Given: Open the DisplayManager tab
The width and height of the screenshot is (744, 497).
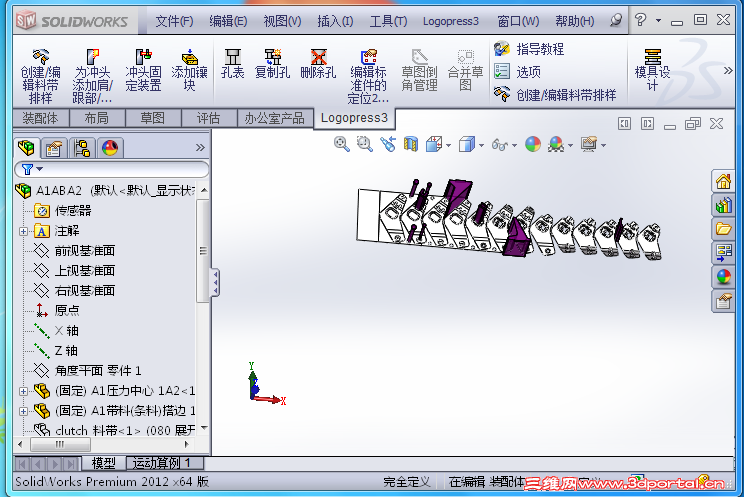Looking at the screenshot, I should (110, 148).
